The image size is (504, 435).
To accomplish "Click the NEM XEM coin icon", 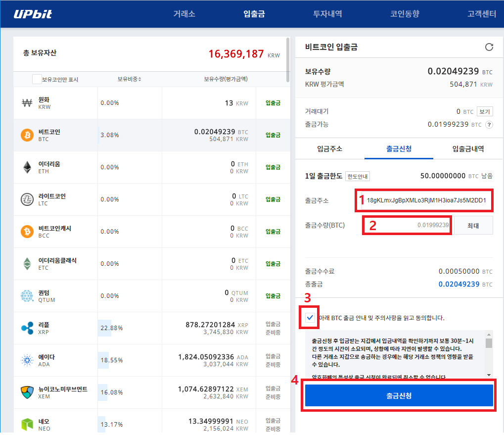I will point(27,392).
